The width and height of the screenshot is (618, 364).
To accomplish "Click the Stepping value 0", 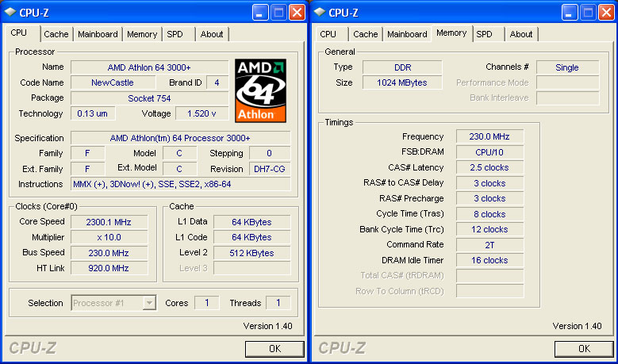I will 270,153.
